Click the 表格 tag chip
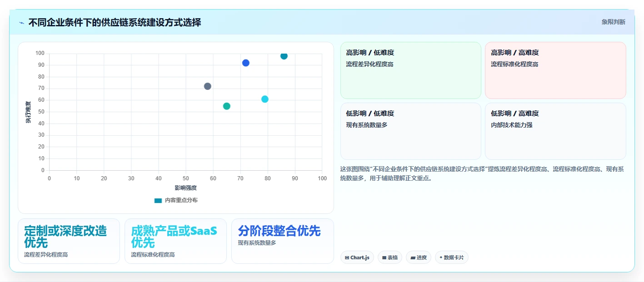The image size is (644, 282). [390, 257]
